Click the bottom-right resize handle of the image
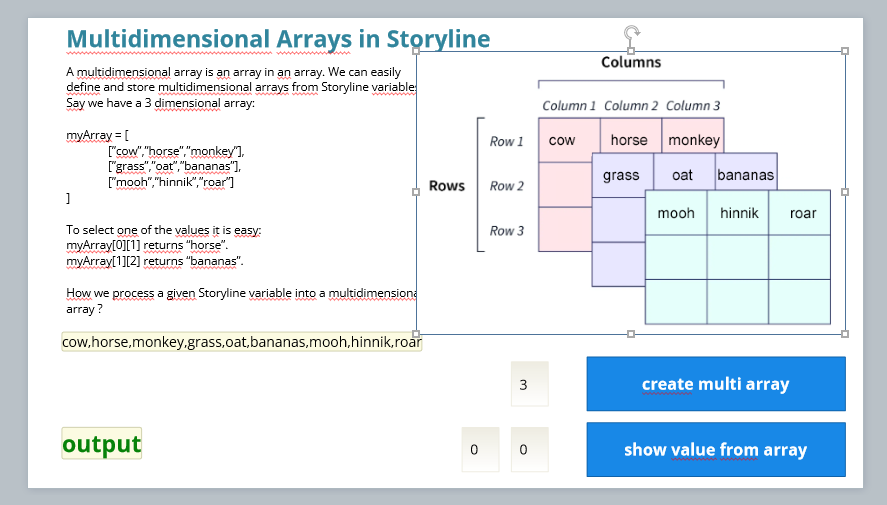The height and width of the screenshot is (505, 887). (x=845, y=333)
